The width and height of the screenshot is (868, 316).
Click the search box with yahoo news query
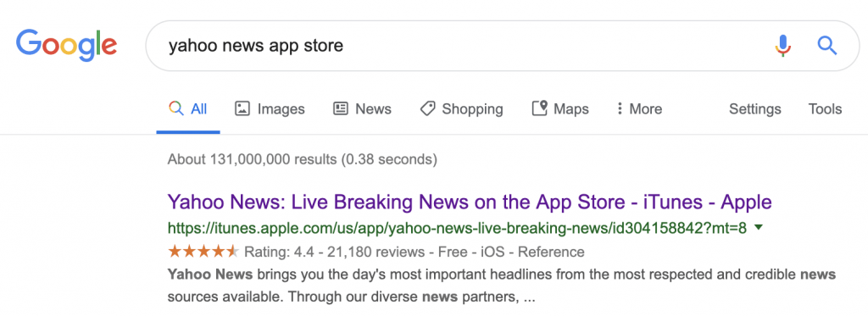tap(502, 46)
